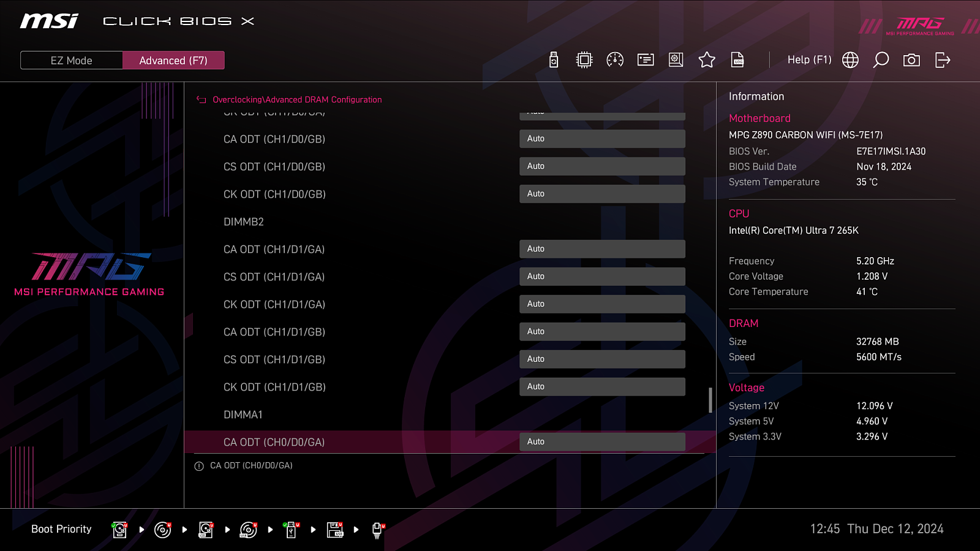Click Core Voltage 1.208 V value
The image size is (980, 551).
pos(872,277)
